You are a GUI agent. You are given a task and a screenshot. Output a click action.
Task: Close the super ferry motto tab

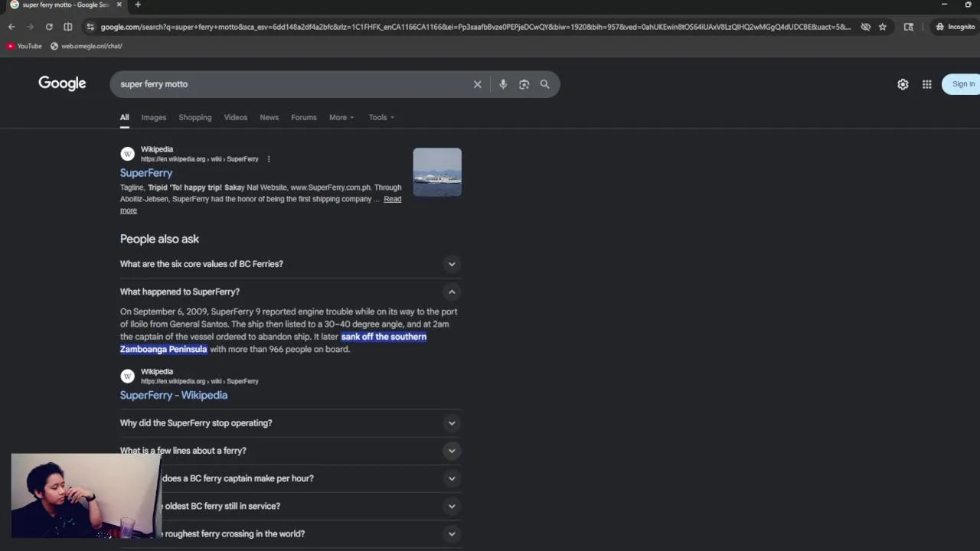pyautogui.click(x=119, y=5)
